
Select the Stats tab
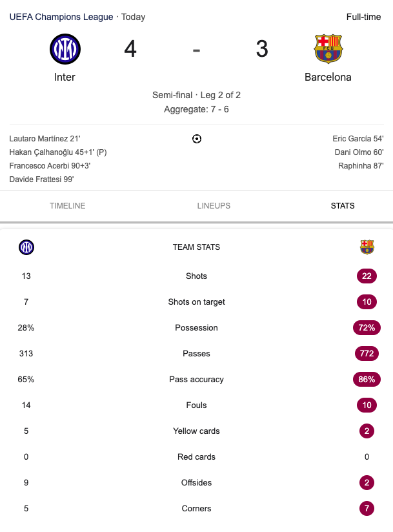pos(343,205)
